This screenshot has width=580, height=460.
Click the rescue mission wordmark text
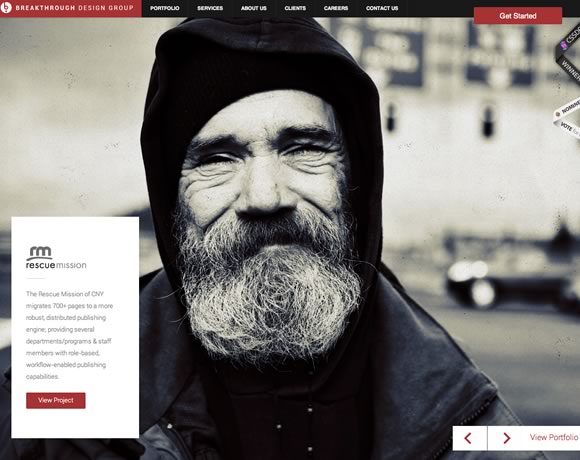click(56, 265)
